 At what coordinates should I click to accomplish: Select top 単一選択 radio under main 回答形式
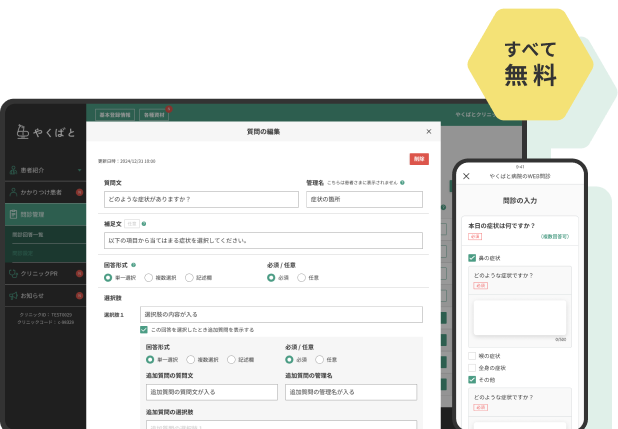(x=108, y=278)
